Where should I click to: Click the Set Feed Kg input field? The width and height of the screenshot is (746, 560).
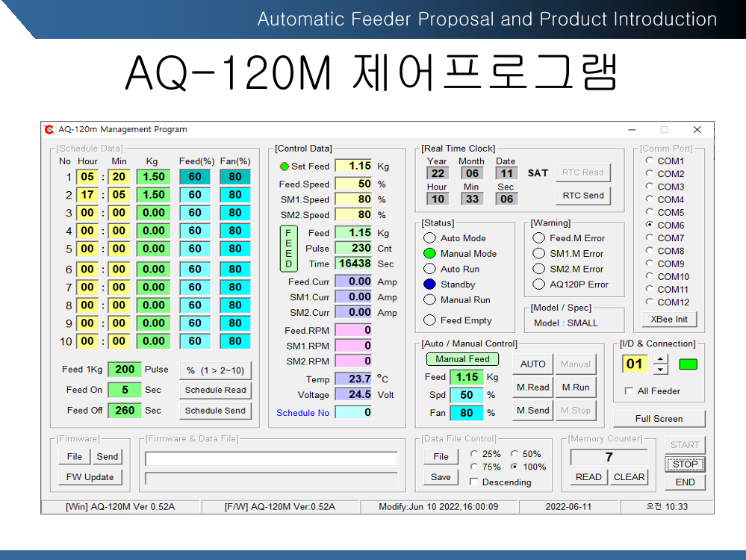coord(353,166)
